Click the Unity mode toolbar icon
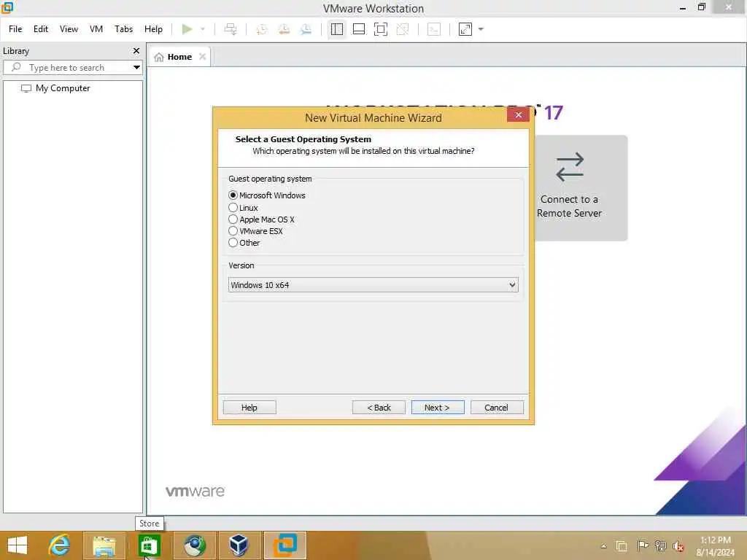 pyautogui.click(x=403, y=29)
